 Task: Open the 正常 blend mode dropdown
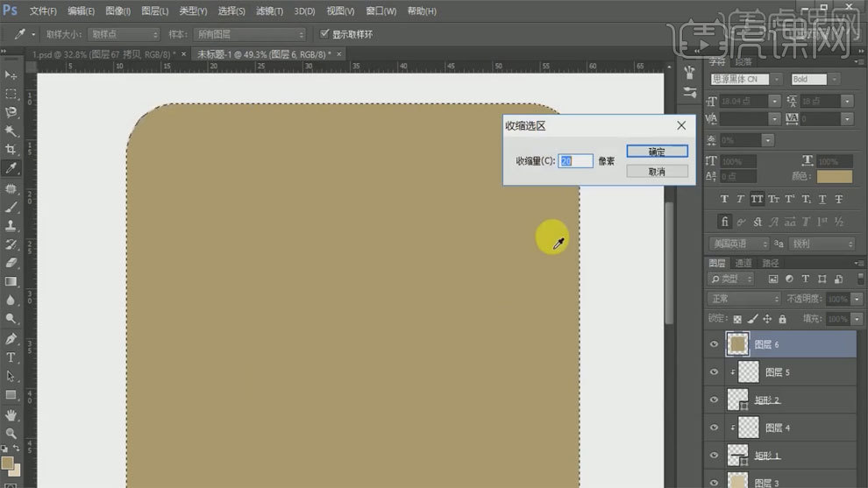[x=743, y=299]
